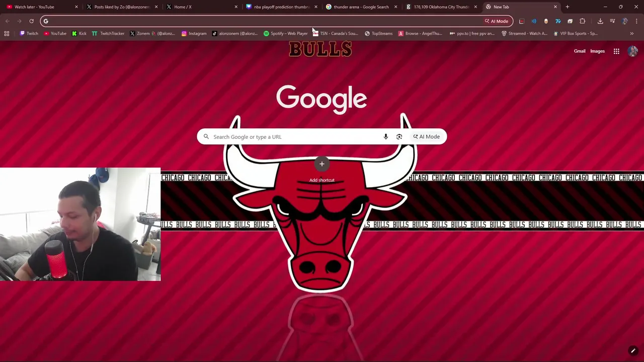Image resolution: width=644 pixels, height=362 pixels.
Task: Open the Downloads tray
Action: tap(600, 21)
